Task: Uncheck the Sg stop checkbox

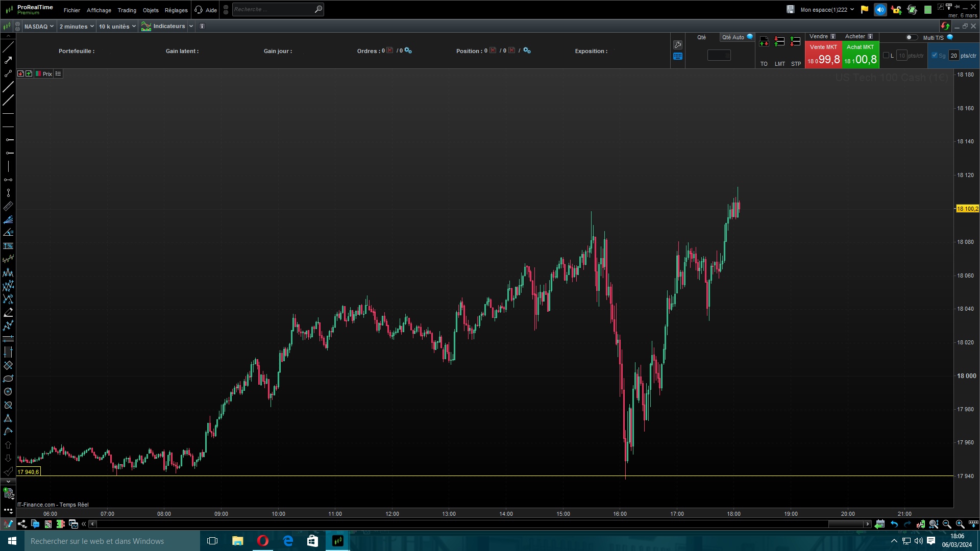Action: click(x=935, y=56)
